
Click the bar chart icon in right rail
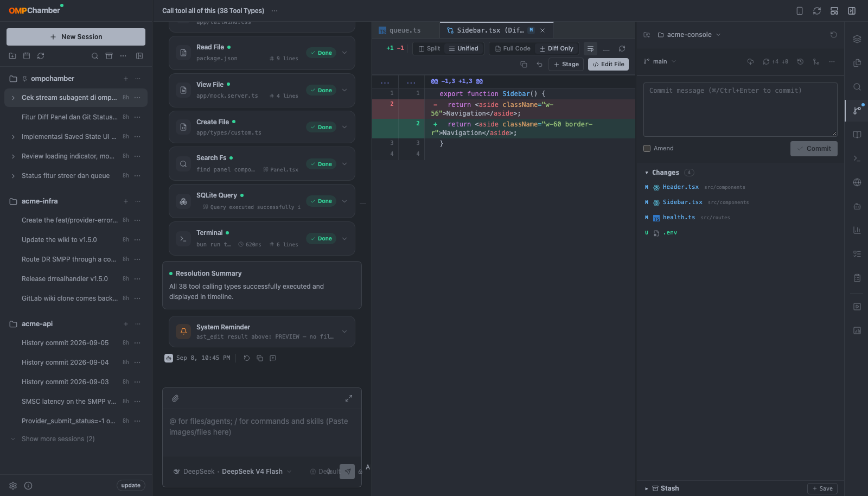[x=857, y=230]
